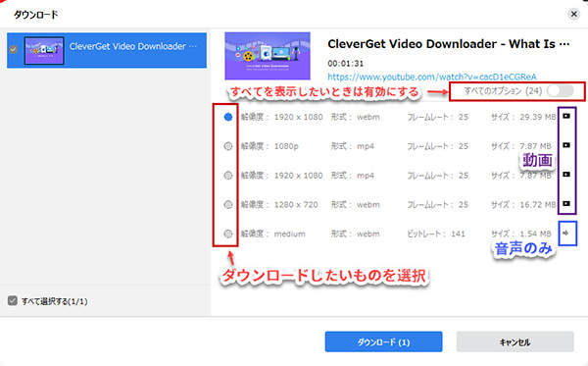Click the large video preview thumbnail
Viewport: 588px width, 366px height.
click(x=268, y=56)
